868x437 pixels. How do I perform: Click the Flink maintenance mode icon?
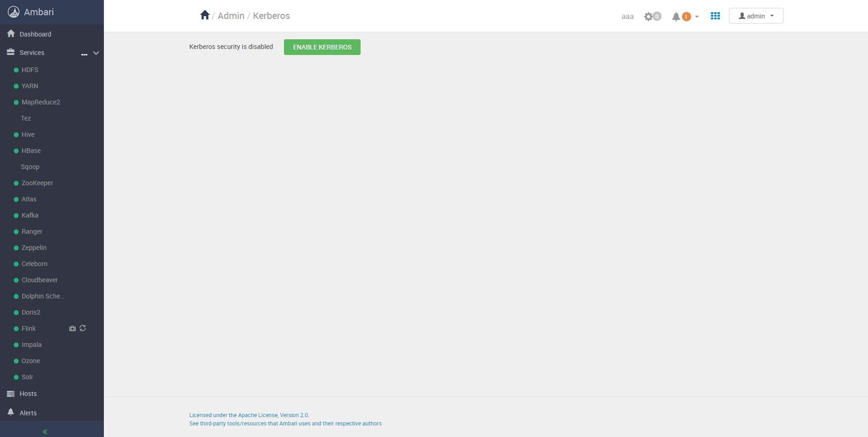point(72,328)
